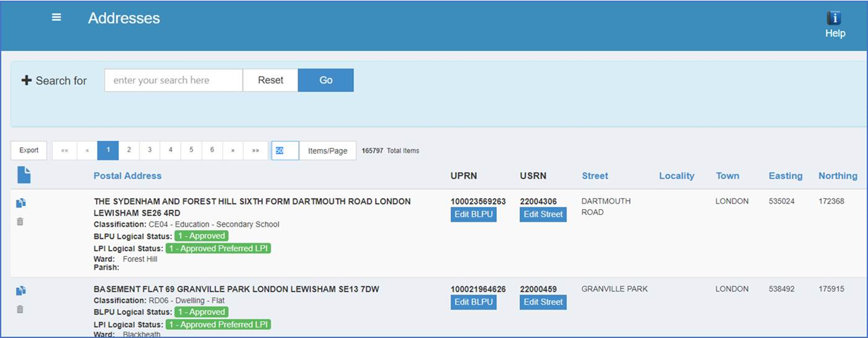Click Granville Park street cell

(x=614, y=289)
